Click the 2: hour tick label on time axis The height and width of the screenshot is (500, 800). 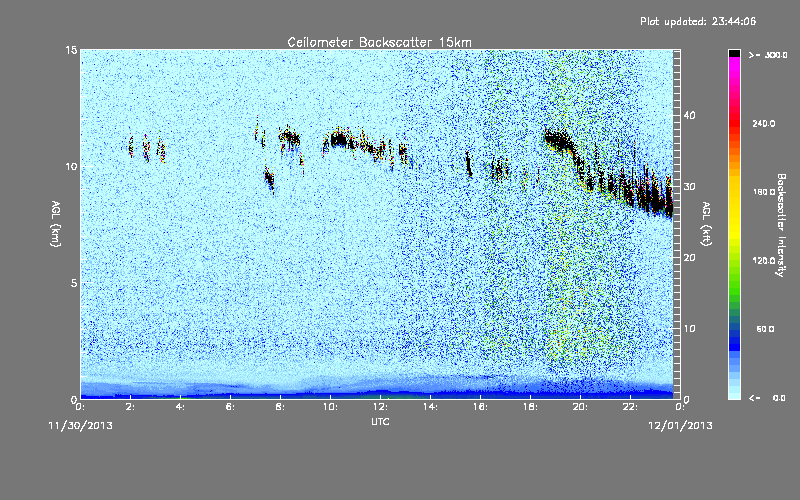[131, 407]
